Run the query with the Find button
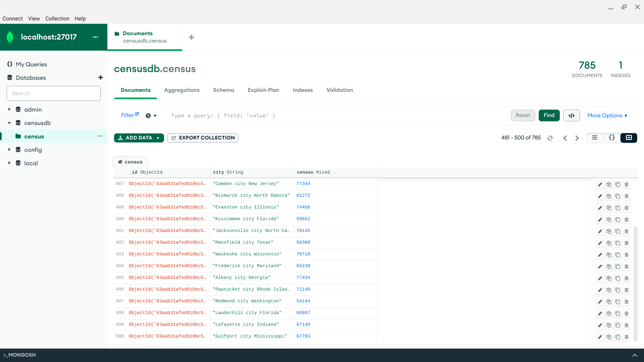644x362 pixels. 549,115
